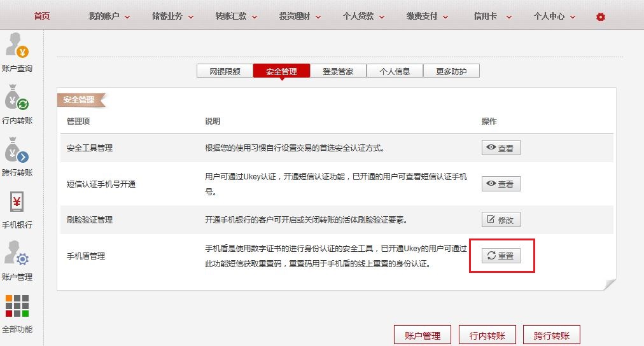Viewport: 644px width, 346px height.
Task: Open the 更多防护 tab
Action: (x=451, y=71)
